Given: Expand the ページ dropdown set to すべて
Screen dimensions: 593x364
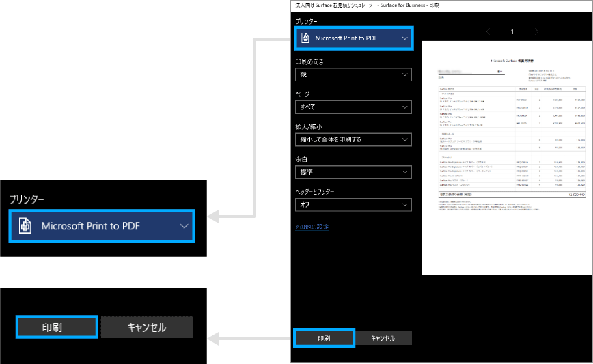Looking at the screenshot, I should (x=353, y=107).
